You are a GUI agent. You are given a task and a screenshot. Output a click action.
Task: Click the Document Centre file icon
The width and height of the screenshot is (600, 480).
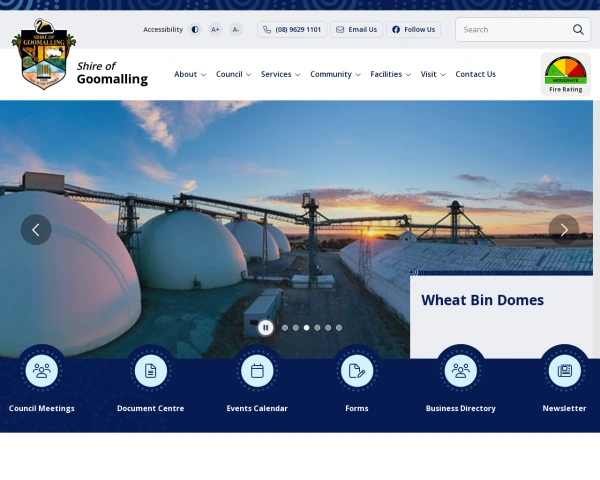click(x=151, y=371)
